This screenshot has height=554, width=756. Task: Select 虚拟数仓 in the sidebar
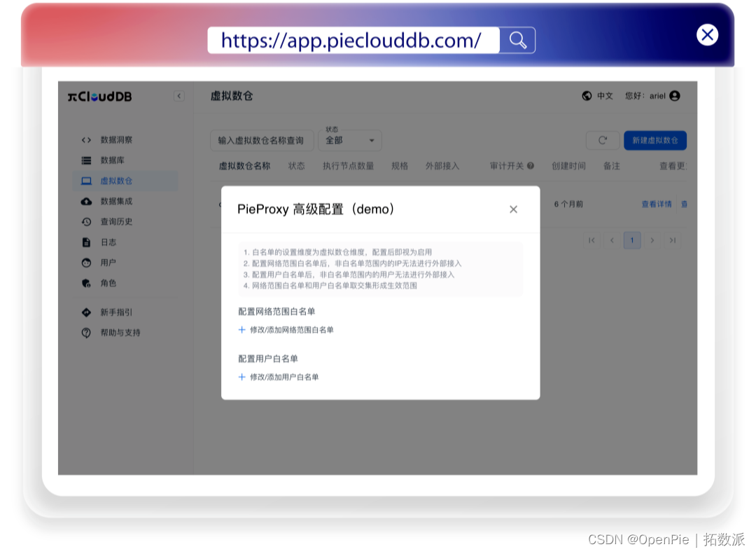(x=125, y=181)
